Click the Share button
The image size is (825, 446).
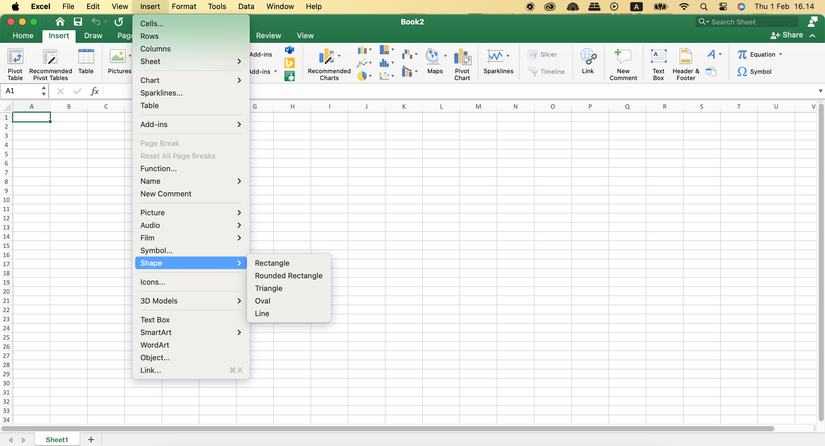(x=787, y=35)
